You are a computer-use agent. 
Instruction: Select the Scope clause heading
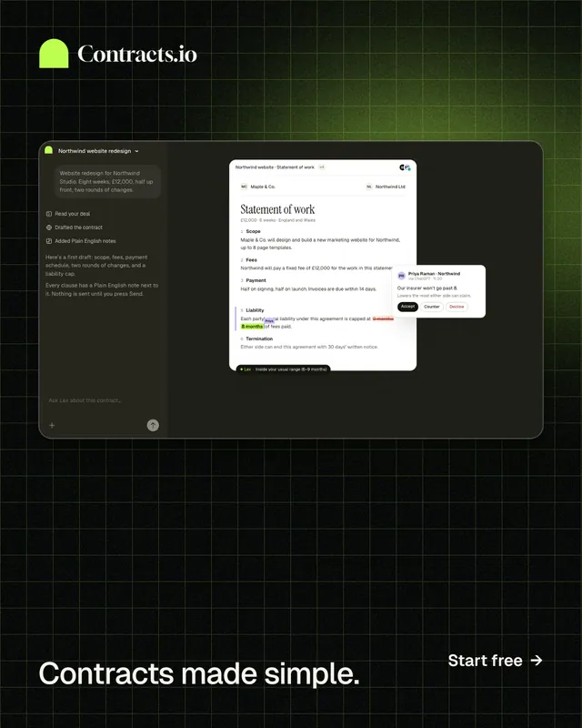coord(253,231)
